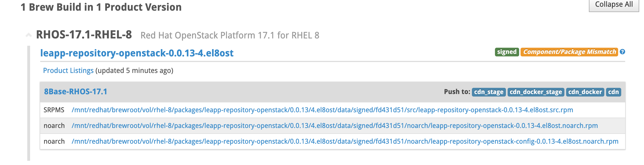Click the RHOS-17.1-RHEL-8 product version heading
This screenshot has height=165, width=644.
[84, 35]
